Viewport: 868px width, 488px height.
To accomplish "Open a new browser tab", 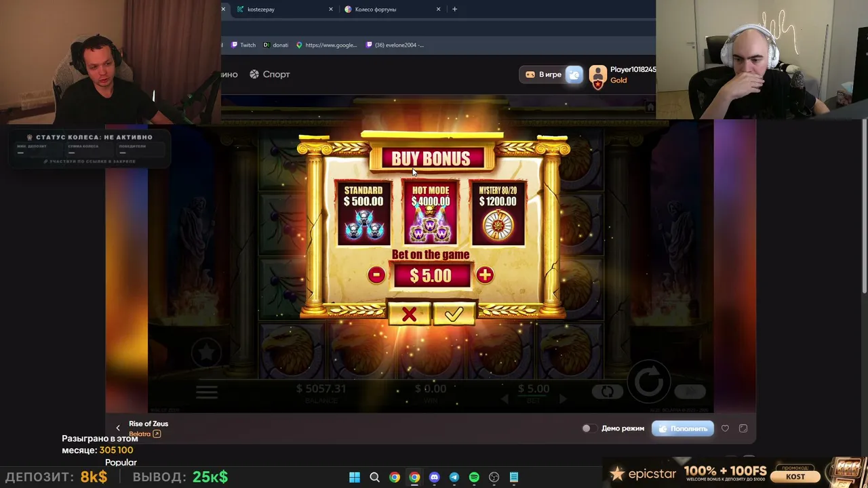I will pyautogui.click(x=454, y=9).
